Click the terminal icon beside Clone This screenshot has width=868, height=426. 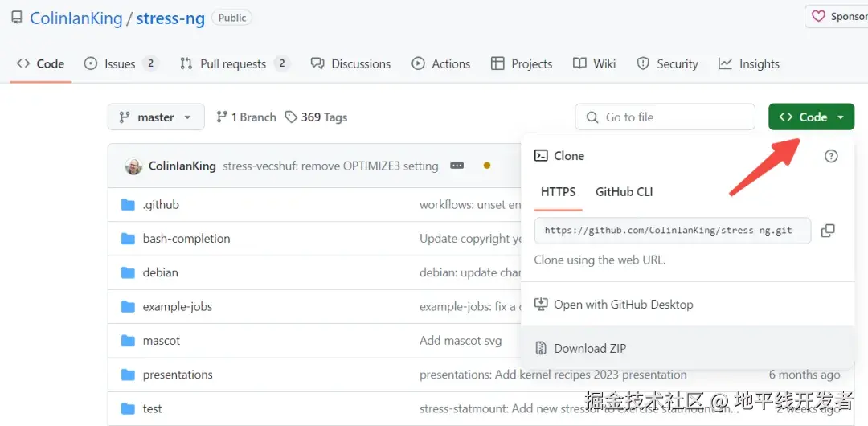click(541, 156)
